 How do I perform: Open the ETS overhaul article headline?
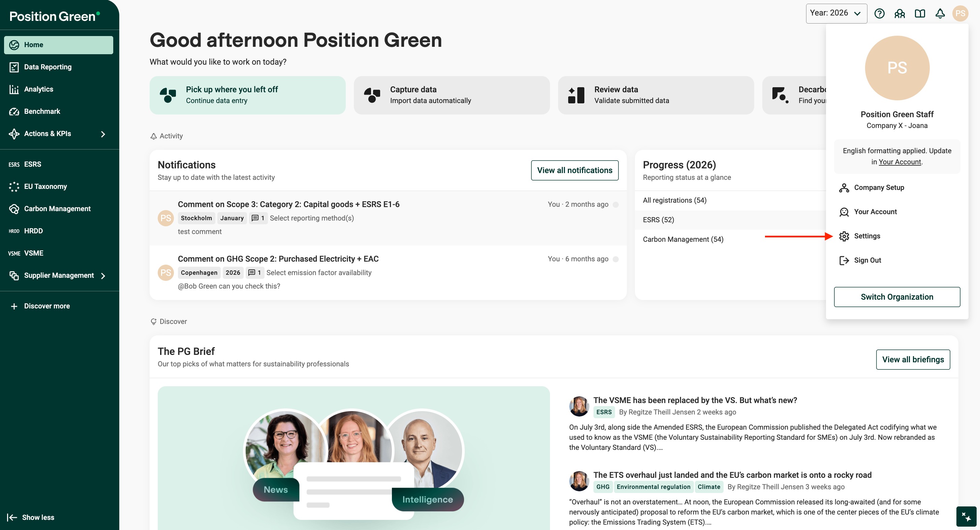point(732,475)
